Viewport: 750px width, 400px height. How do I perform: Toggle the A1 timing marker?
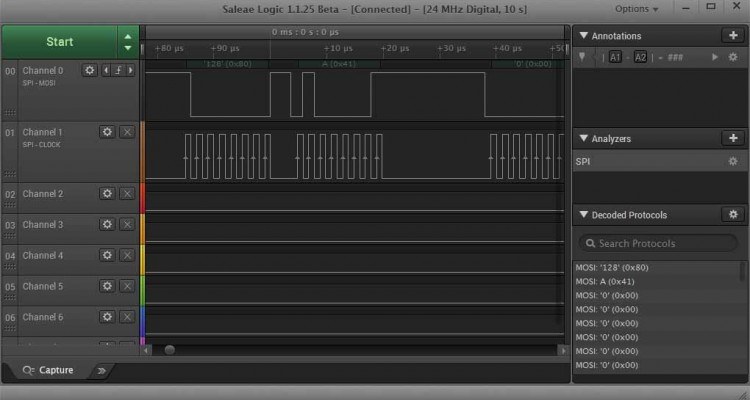(x=616, y=57)
